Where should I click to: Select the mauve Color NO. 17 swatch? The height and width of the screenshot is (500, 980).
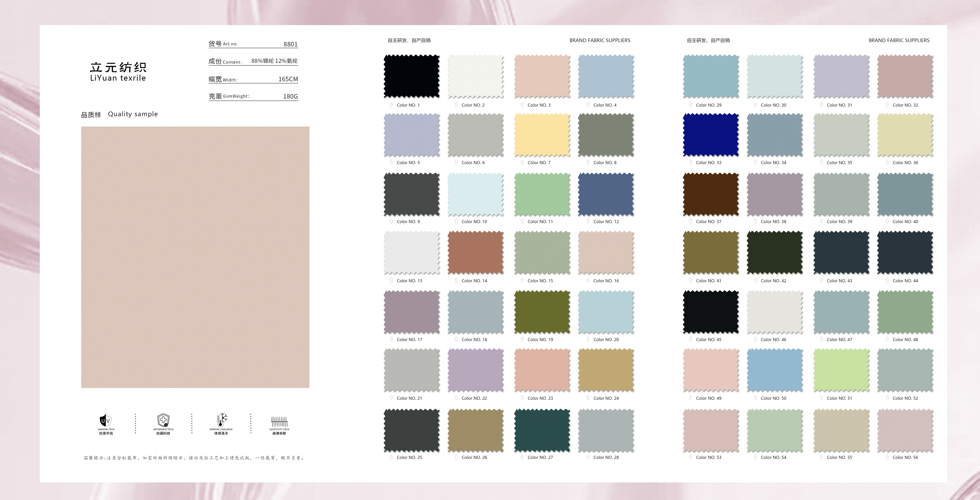[412, 312]
